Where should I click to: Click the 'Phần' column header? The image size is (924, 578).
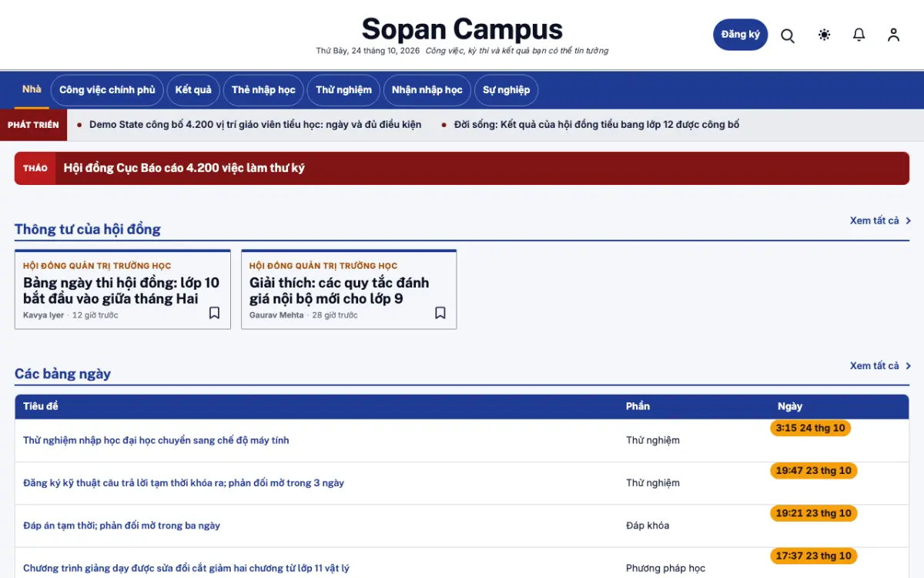coord(638,406)
